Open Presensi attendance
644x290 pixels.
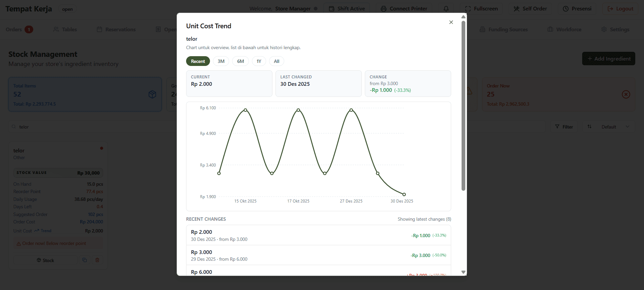[577, 9]
